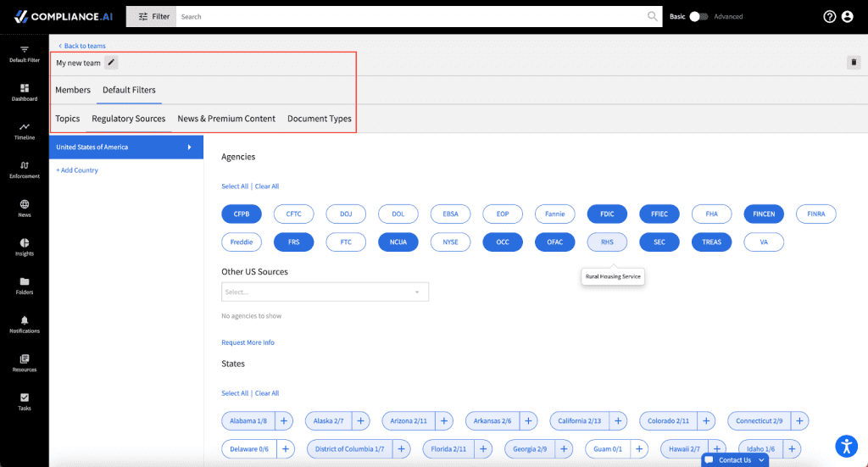Select the DOJ agency chip

346,214
